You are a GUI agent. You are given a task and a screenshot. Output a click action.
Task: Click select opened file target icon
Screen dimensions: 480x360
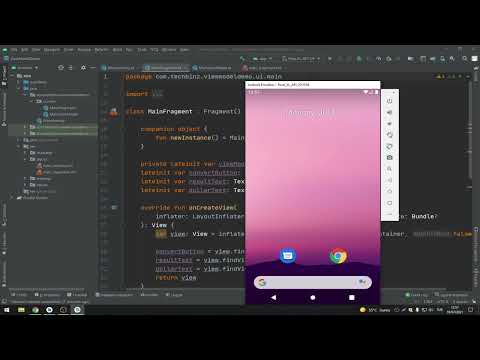coord(61,68)
